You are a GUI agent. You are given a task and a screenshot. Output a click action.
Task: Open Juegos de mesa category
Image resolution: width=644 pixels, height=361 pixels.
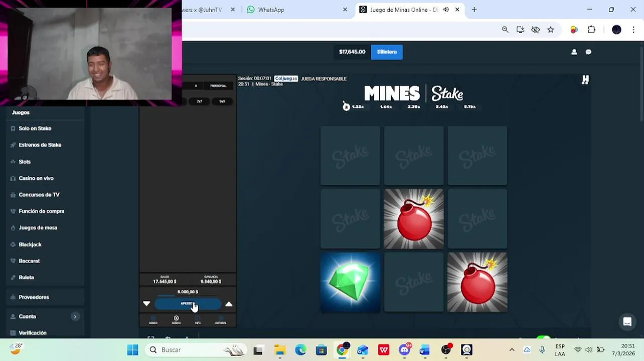click(38, 228)
